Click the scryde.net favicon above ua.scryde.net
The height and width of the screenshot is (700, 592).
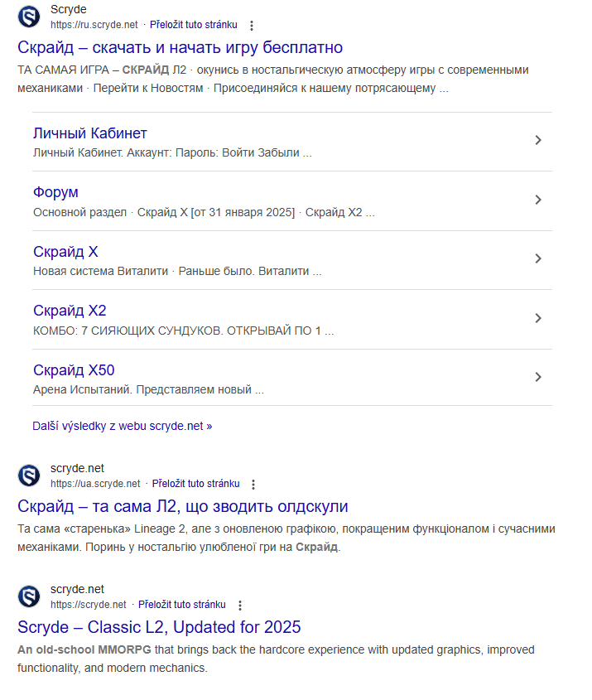(28, 476)
